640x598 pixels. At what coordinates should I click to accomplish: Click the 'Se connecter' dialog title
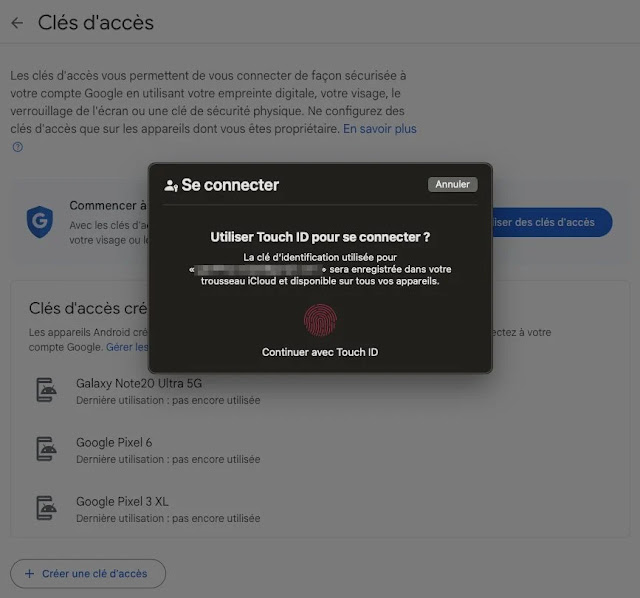[x=230, y=185]
